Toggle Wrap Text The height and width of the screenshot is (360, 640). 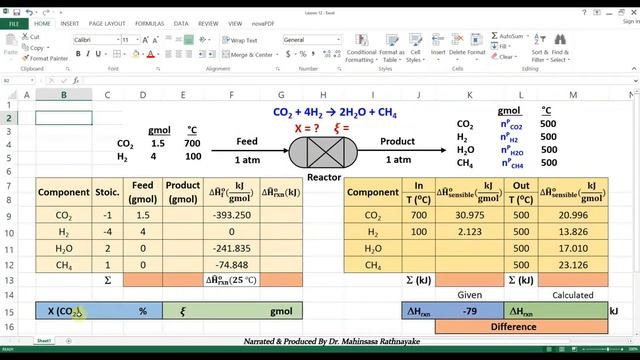pyautogui.click(x=240, y=40)
